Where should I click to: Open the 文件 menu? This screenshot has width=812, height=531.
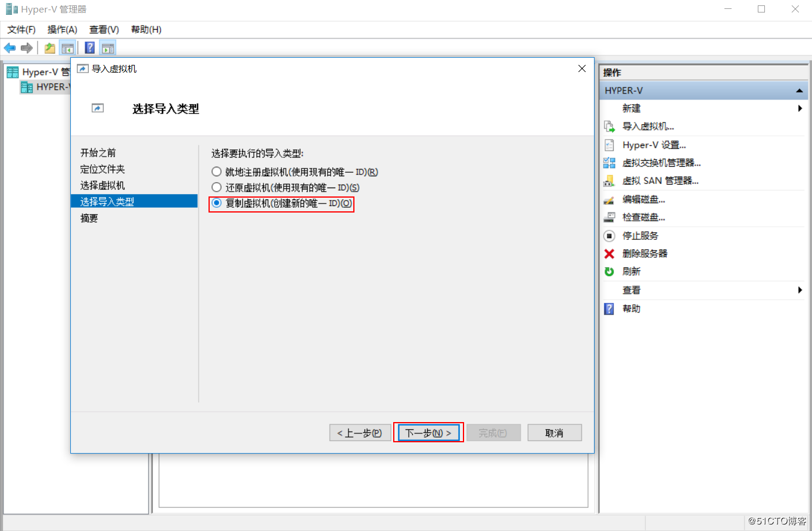[20, 29]
